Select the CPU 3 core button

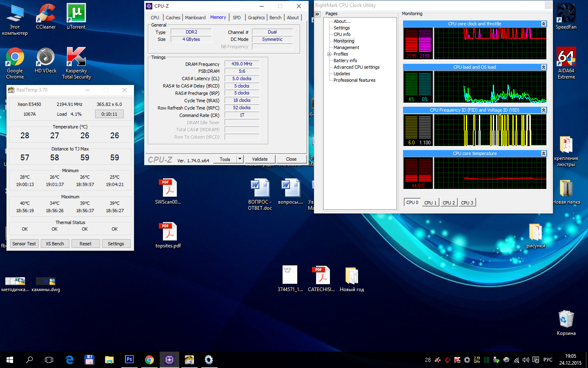(x=467, y=202)
